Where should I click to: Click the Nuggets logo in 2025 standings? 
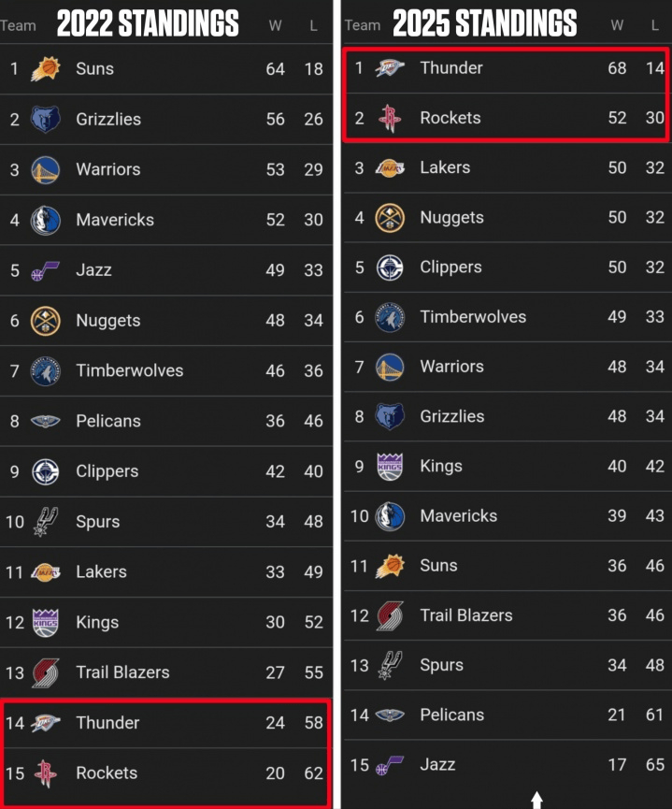click(x=389, y=218)
